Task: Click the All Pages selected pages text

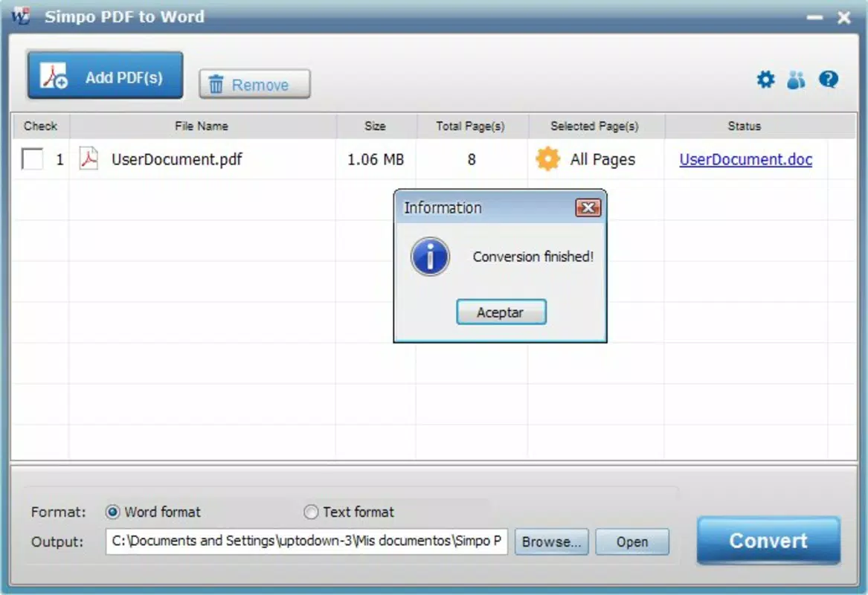Action: tap(602, 159)
